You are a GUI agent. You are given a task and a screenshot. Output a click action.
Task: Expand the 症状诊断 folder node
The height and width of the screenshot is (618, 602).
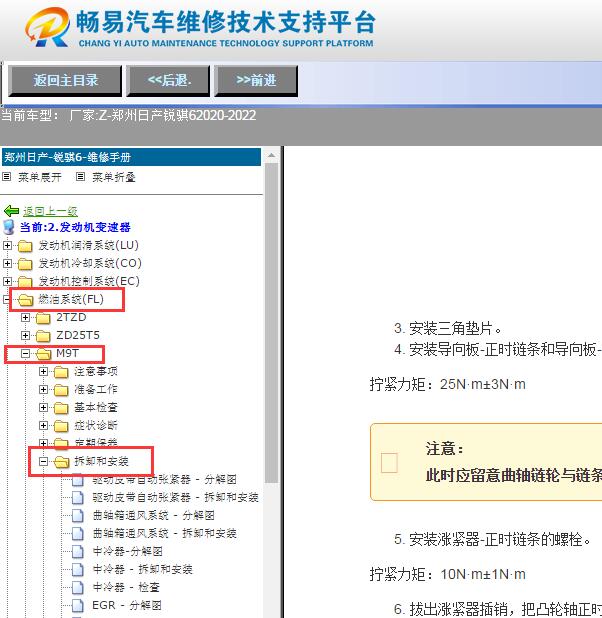click(43, 426)
